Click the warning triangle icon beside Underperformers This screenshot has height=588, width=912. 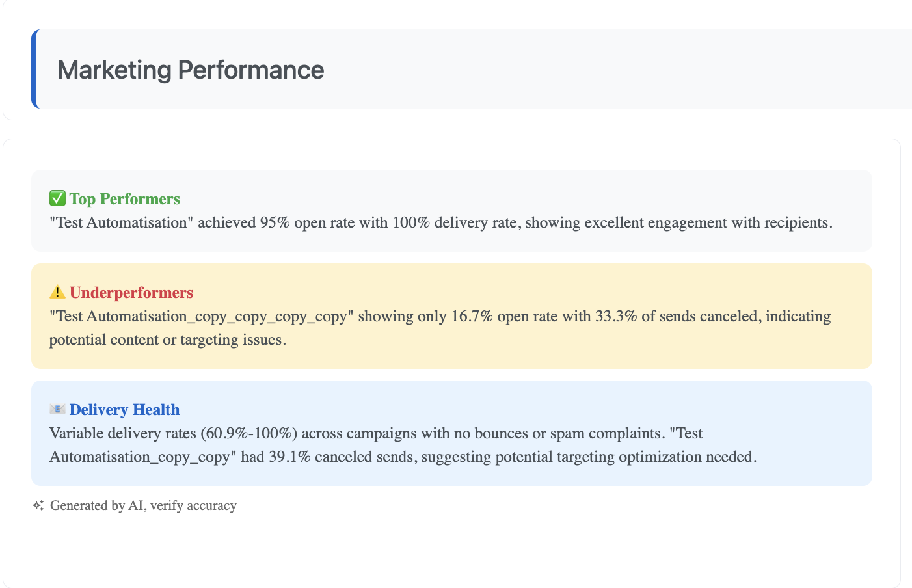tap(57, 292)
